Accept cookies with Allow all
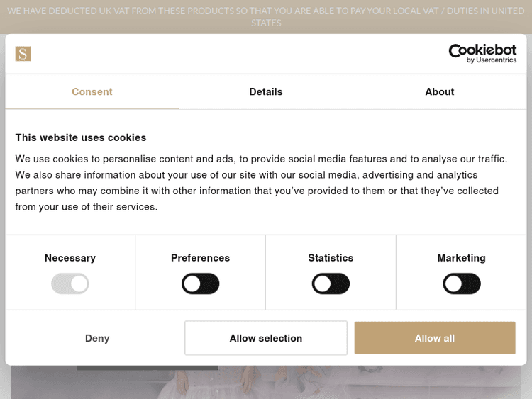Image resolution: width=532 pixels, height=399 pixels. [434, 338]
